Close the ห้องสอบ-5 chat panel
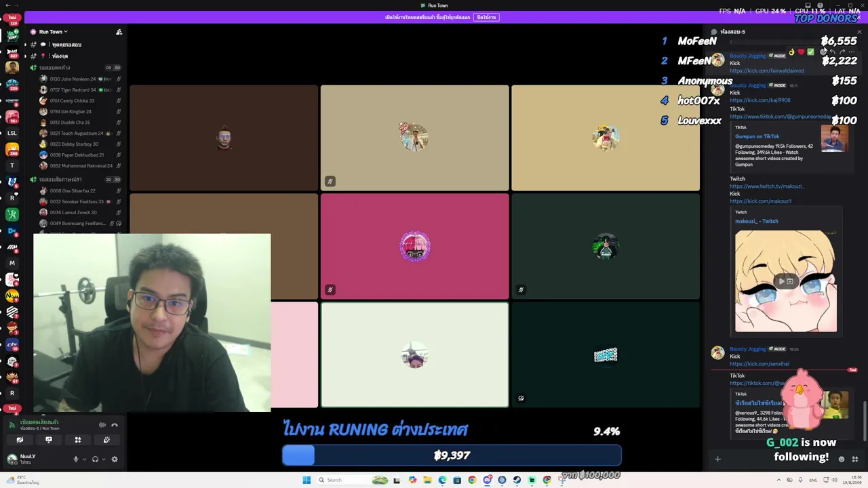This screenshot has width=868, height=488. [x=859, y=32]
